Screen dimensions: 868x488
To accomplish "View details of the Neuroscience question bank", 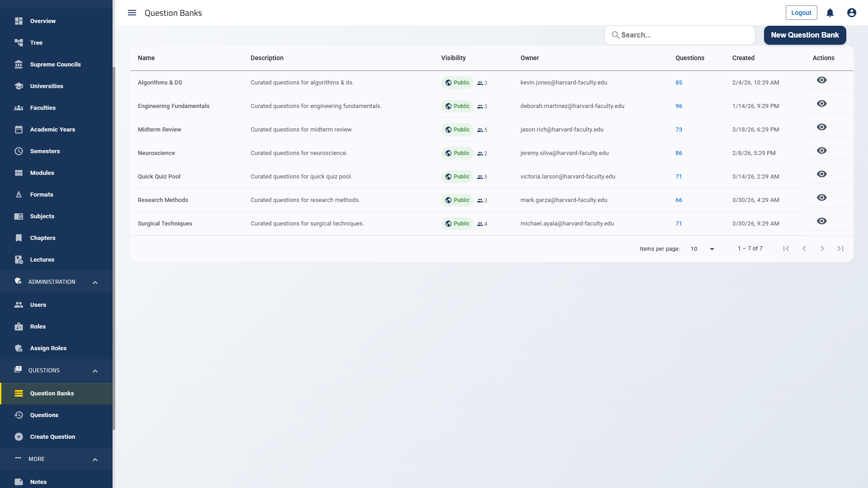I will [821, 150].
